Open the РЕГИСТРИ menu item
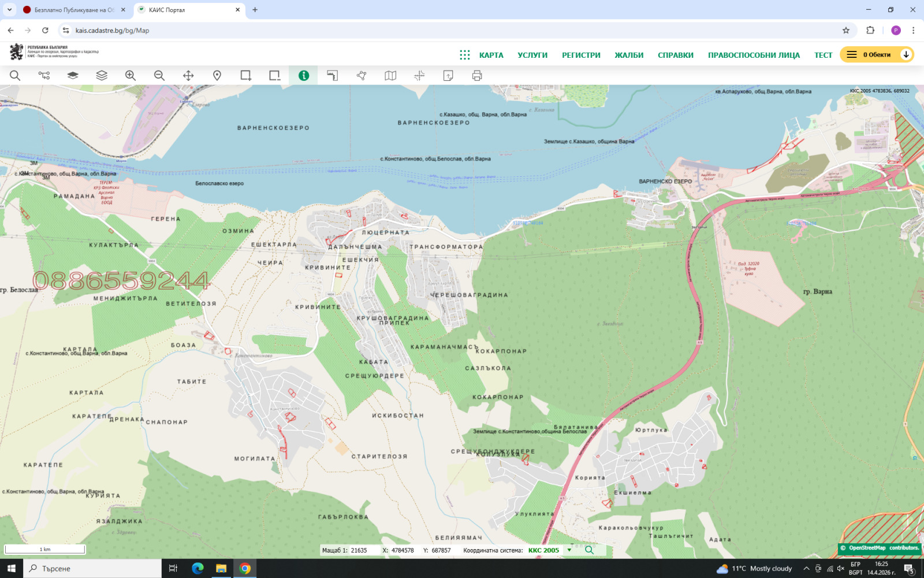The width and height of the screenshot is (924, 578). tap(581, 55)
